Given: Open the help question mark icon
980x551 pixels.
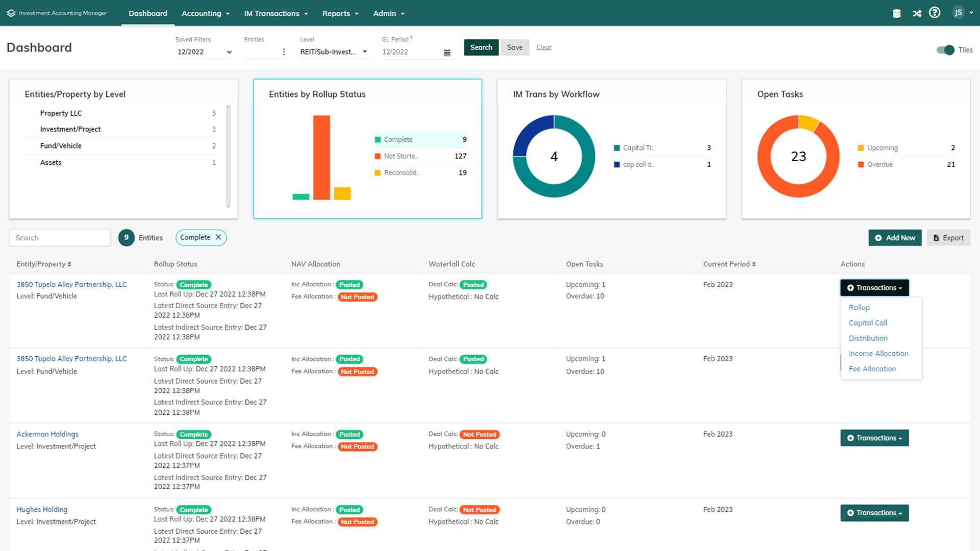Looking at the screenshot, I should pos(934,13).
